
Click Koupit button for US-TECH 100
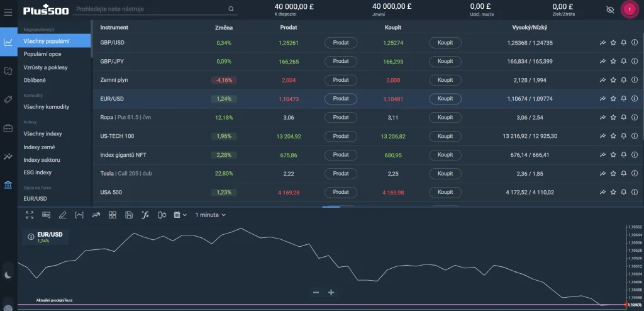pyautogui.click(x=445, y=136)
